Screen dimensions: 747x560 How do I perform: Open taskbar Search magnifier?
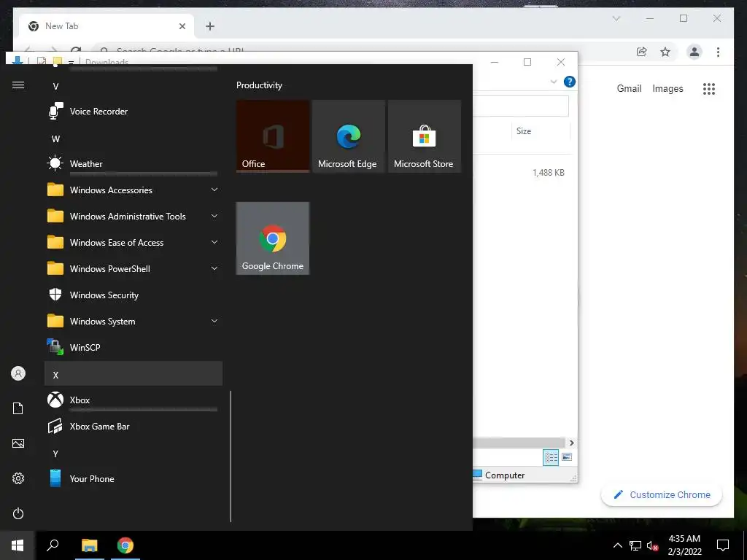(53, 545)
